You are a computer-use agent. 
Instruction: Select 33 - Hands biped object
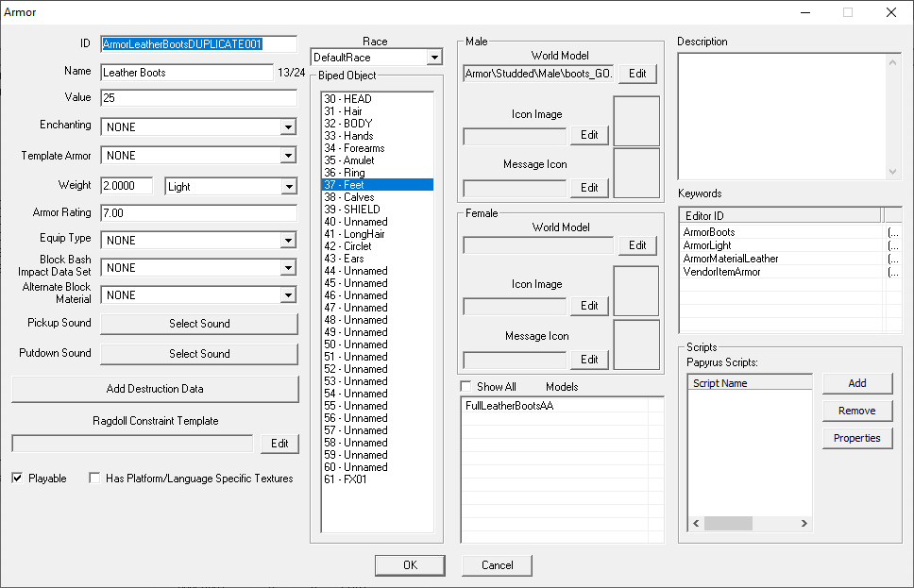[x=377, y=136]
